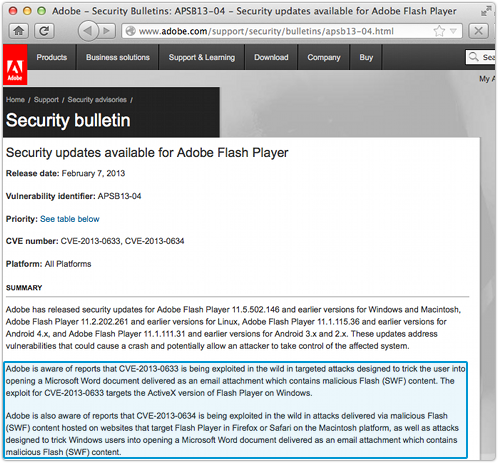Click the browser Home icon
Viewport: 498px width, 463px height.
pos(18,31)
